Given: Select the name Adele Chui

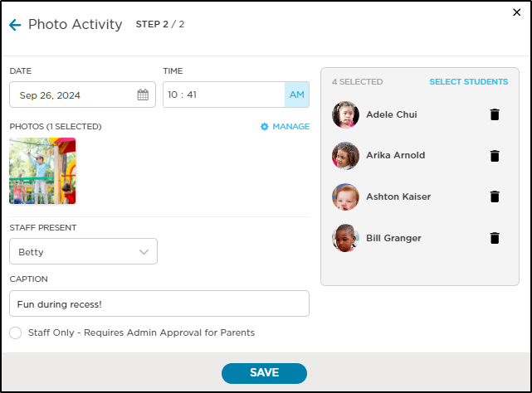Looking at the screenshot, I should click(392, 114).
